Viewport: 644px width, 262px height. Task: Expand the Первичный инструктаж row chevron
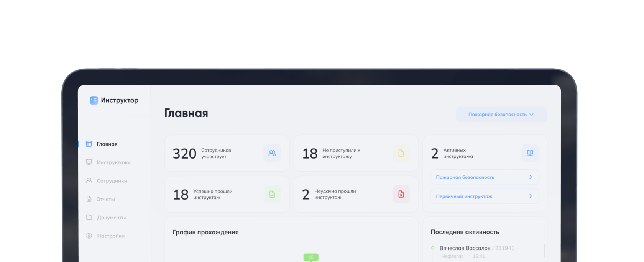point(531,196)
